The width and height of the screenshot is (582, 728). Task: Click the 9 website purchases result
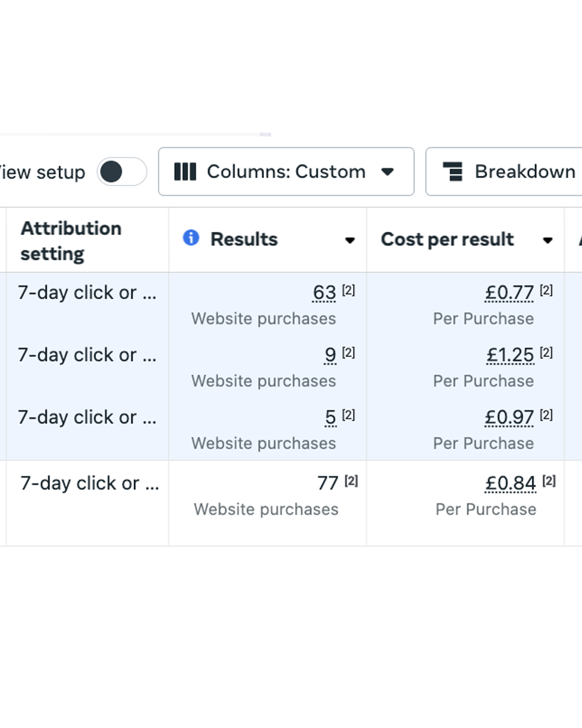[x=330, y=355]
